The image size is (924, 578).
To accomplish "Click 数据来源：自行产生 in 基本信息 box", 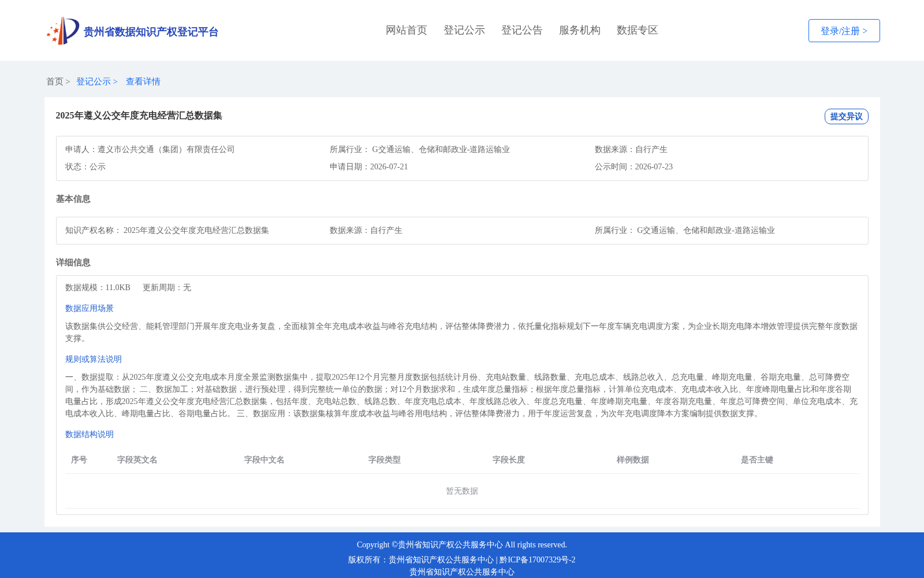I will coord(366,230).
